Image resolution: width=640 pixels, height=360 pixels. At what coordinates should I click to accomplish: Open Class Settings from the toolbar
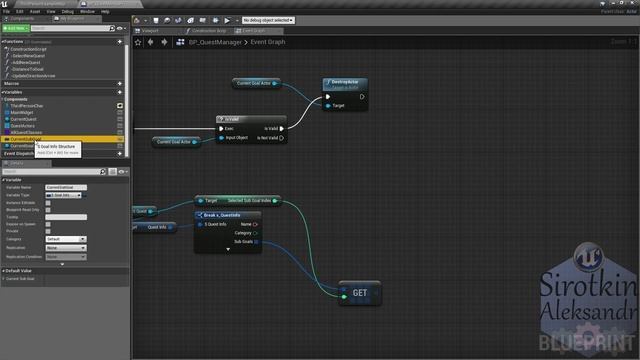[x=191, y=20]
